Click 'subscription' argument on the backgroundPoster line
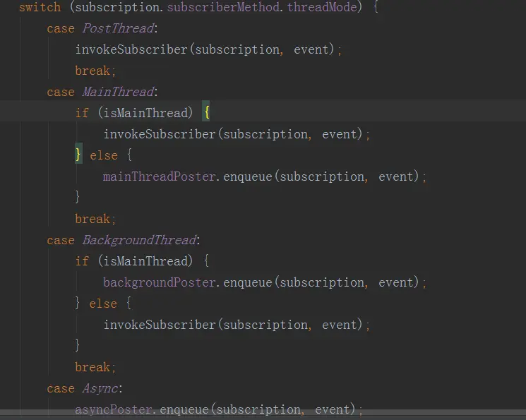526x420 pixels. click(x=322, y=282)
